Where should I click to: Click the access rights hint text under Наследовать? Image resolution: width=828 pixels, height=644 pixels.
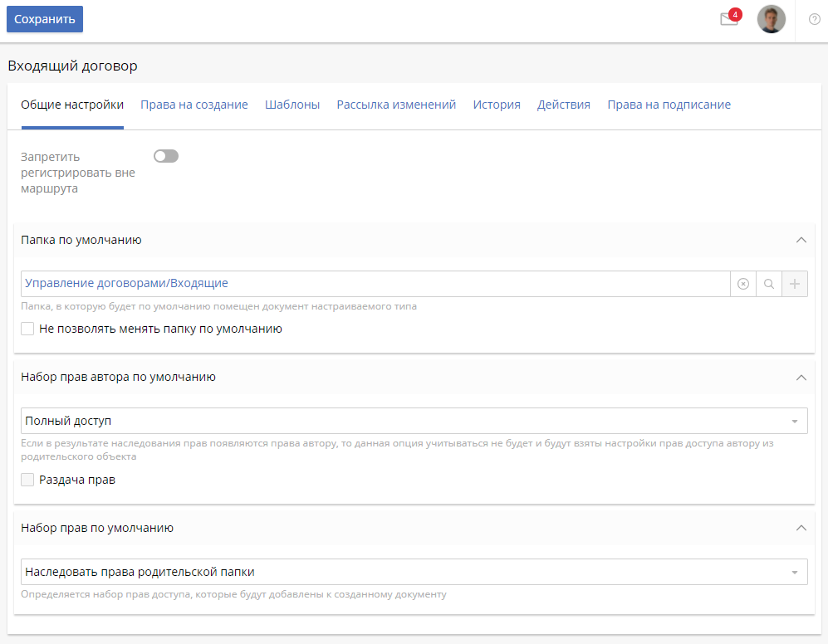coord(233,594)
